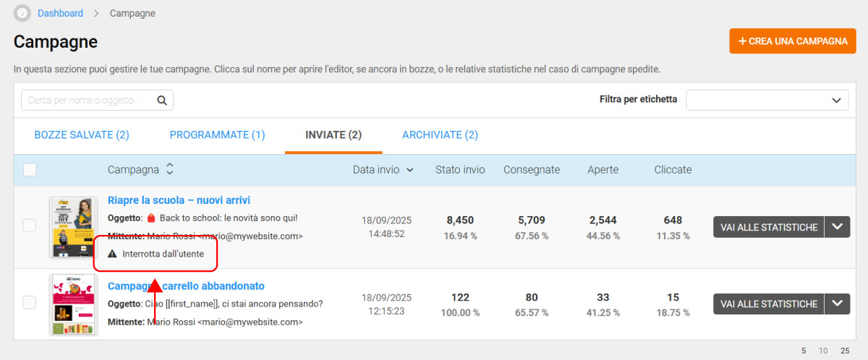Expand actions arrow for carrello abbandonato
868x360 pixels.
click(x=838, y=304)
